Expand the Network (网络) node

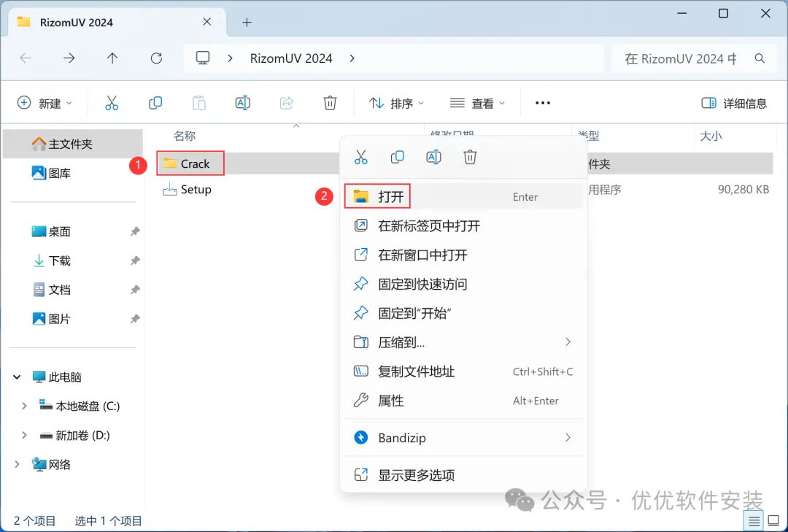tap(17, 465)
